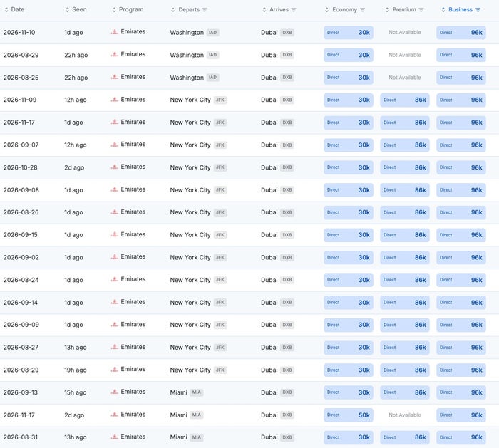The height and width of the screenshot is (448, 499).
Task: Sort rows by Program column
Action: click(x=114, y=10)
